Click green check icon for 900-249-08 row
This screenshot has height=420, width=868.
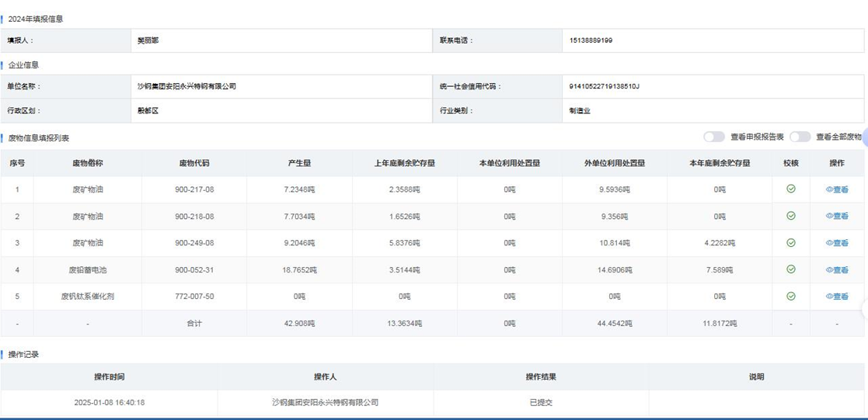click(790, 242)
